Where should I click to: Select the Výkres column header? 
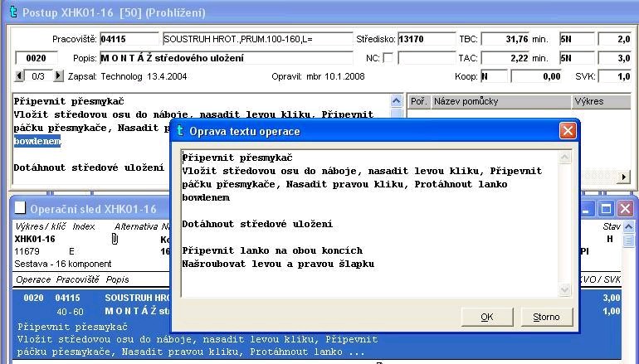coord(601,101)
